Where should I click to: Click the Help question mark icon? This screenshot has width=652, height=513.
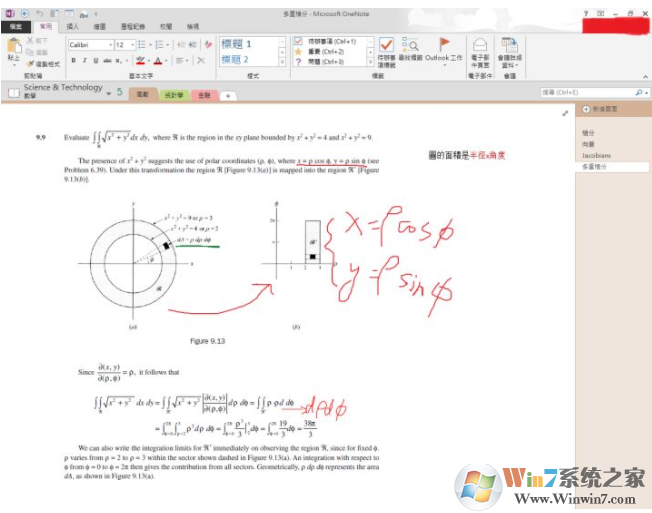[x=586, y=14]
